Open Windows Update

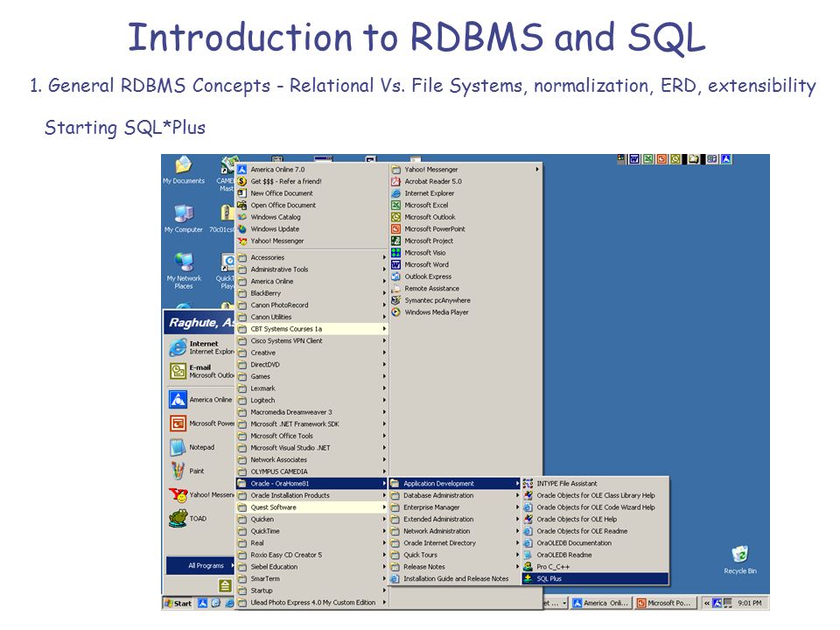311,228
